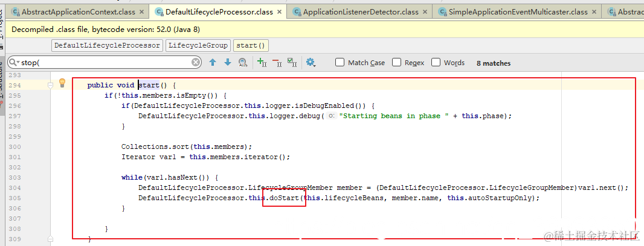Screen dimensions: 644x246
Task: Close AbstractApplicationContext.class tab
Action: (x=143, y=12)
